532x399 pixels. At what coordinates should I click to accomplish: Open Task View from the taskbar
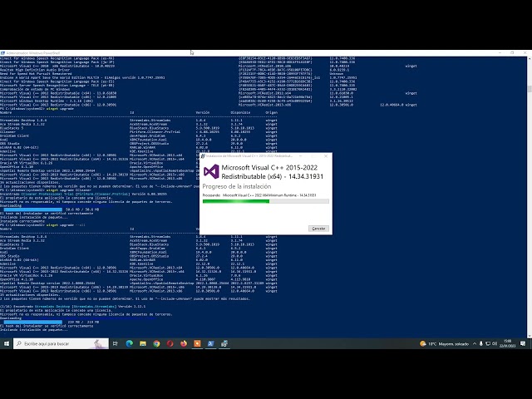pyautogui.click(x=116, y=343)
